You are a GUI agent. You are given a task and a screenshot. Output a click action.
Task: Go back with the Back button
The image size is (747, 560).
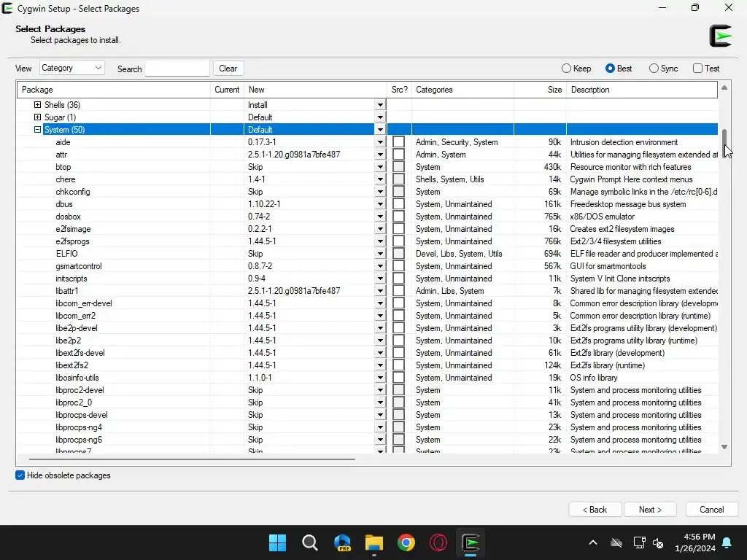point(595,510)
